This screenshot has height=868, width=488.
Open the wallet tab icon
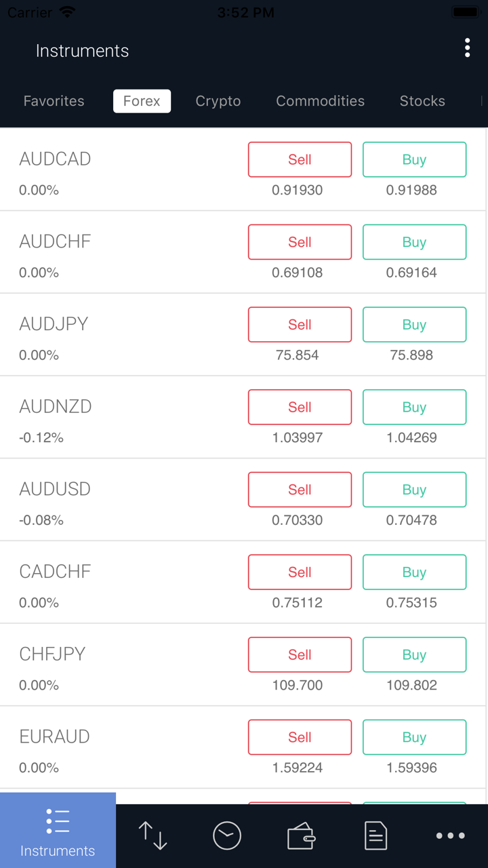(x=301, y=835)
